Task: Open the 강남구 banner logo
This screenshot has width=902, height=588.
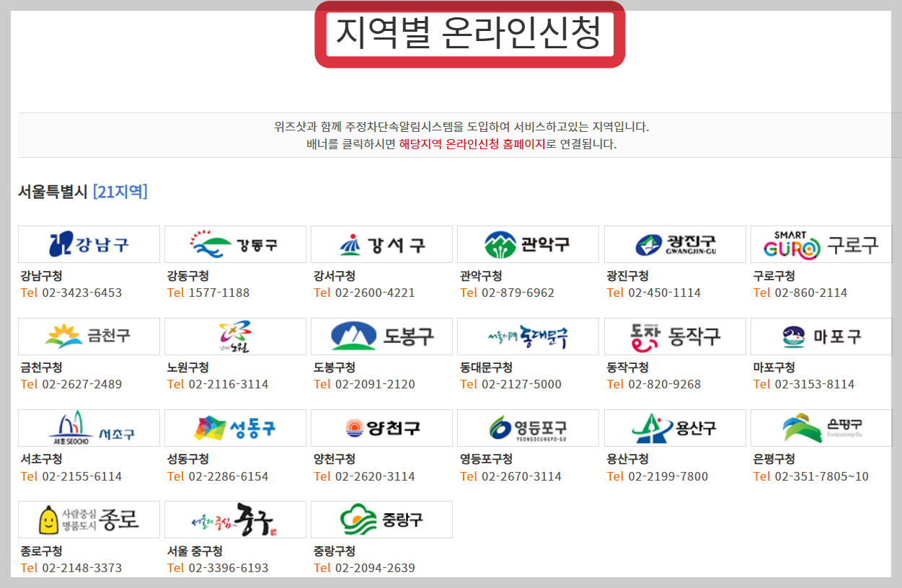Action: [x=89, y=244]
